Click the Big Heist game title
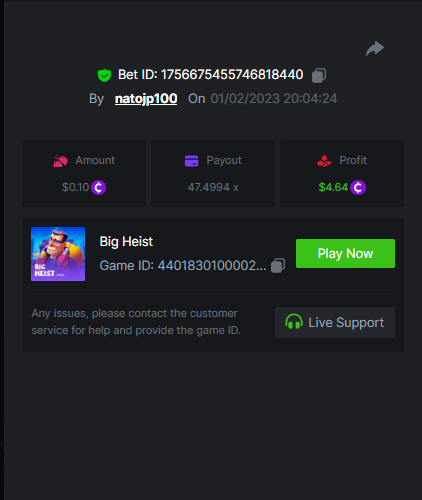Screen dimensions: 422x500 [126, 241]
